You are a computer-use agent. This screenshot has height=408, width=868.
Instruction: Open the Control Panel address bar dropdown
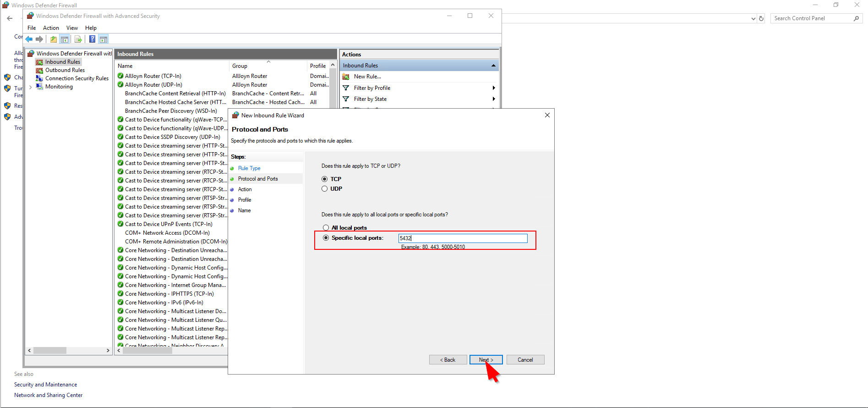[753, 19]
